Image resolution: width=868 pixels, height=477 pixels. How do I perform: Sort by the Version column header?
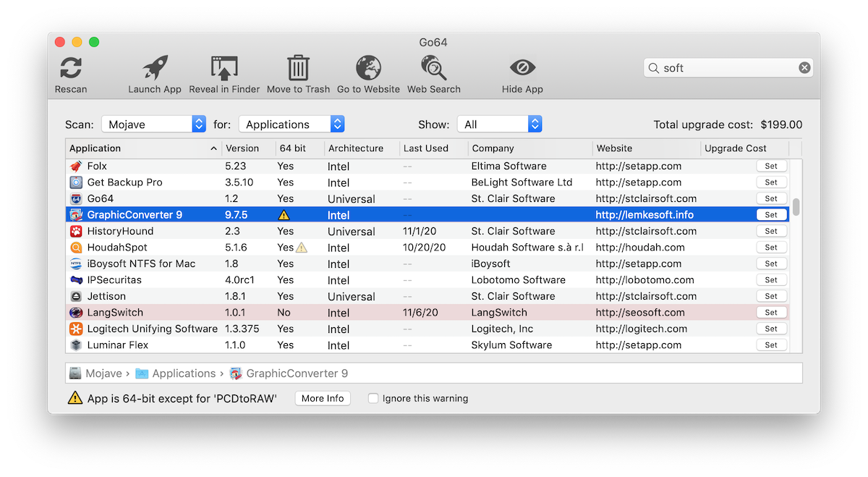tap(248, 148)
